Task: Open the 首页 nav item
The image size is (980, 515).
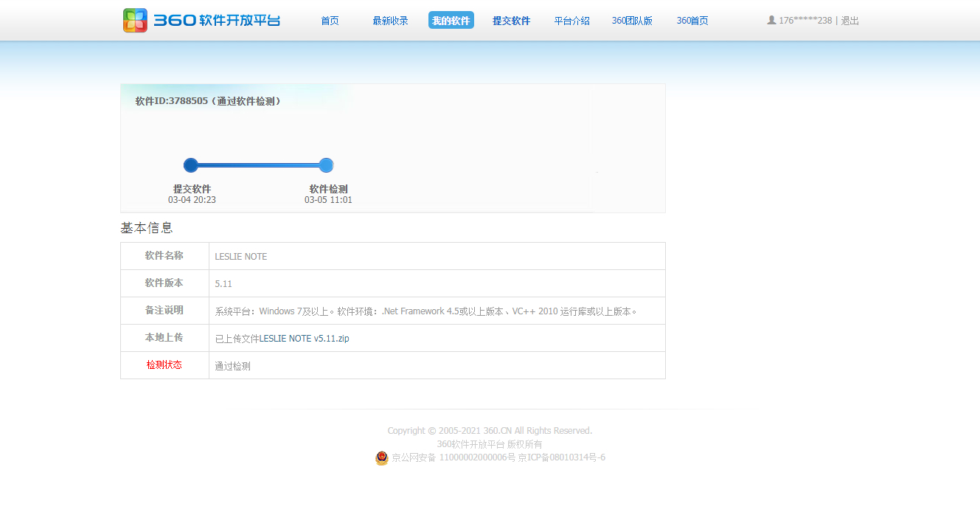Action: 330,21
